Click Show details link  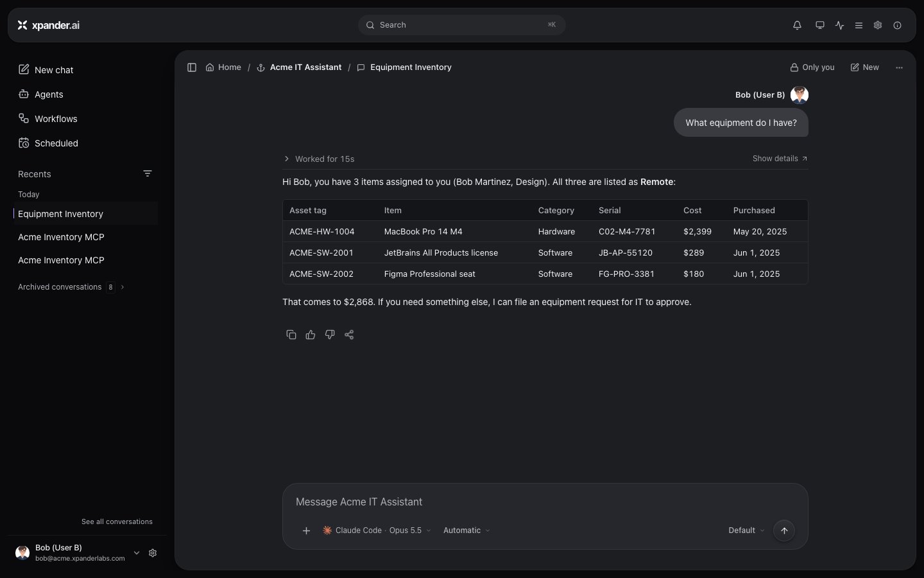tap(780, 159)
